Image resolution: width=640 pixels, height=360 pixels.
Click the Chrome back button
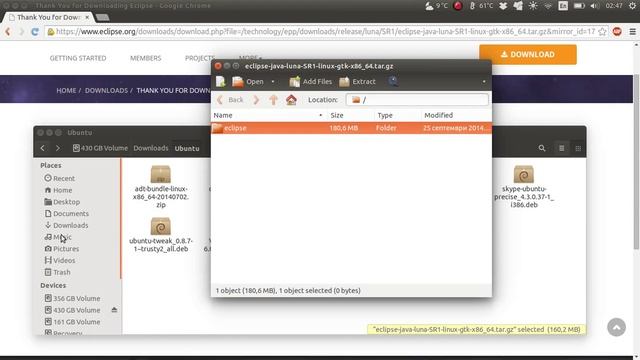(7, 31)
